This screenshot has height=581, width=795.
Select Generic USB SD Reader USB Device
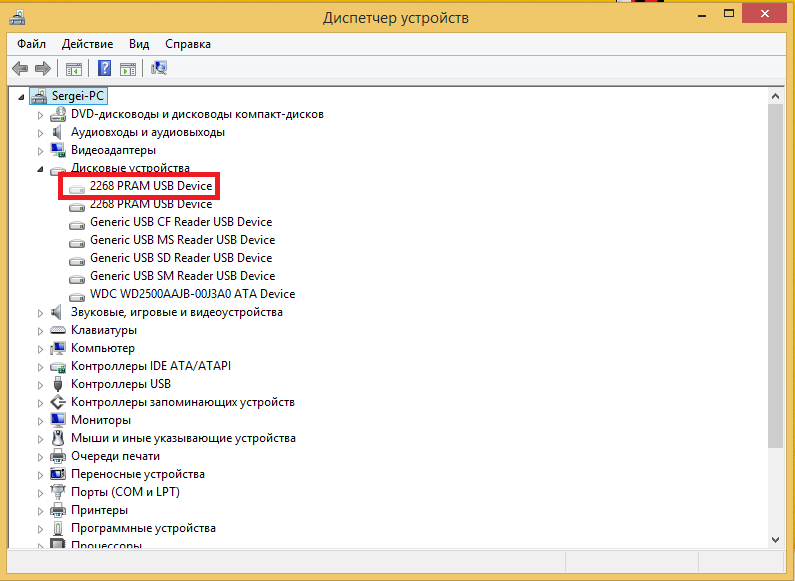click(182, 258)
